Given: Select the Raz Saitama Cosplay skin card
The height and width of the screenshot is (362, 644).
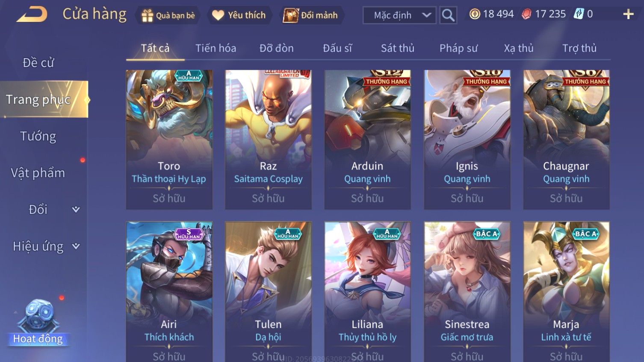Looking at the screenshot, I should [268, 139].
